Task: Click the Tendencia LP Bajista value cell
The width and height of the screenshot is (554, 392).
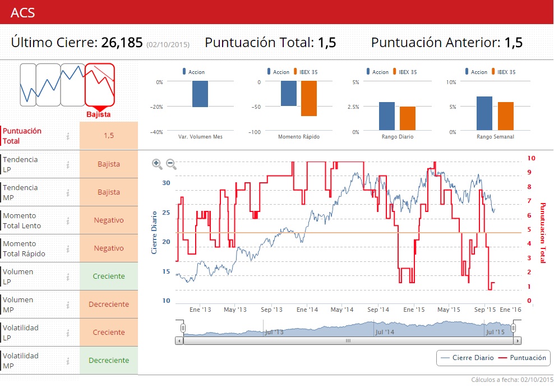Action: pyautogui.click(x=109, y=164)
